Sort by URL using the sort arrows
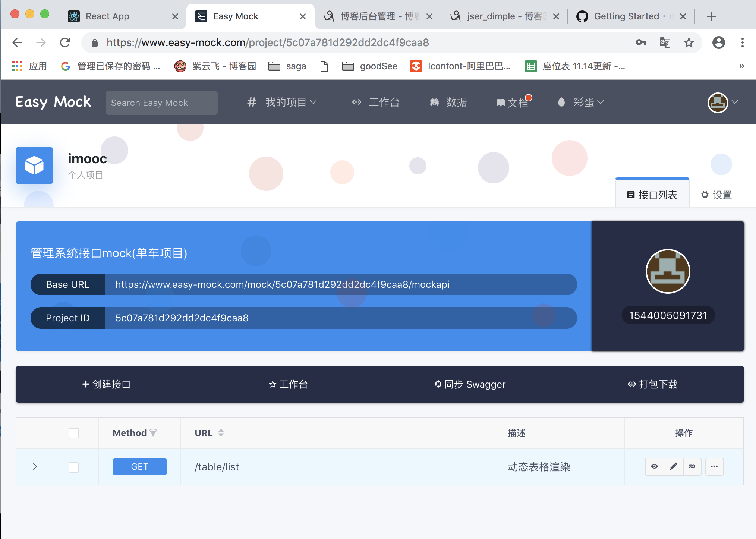 pos(221,433)
